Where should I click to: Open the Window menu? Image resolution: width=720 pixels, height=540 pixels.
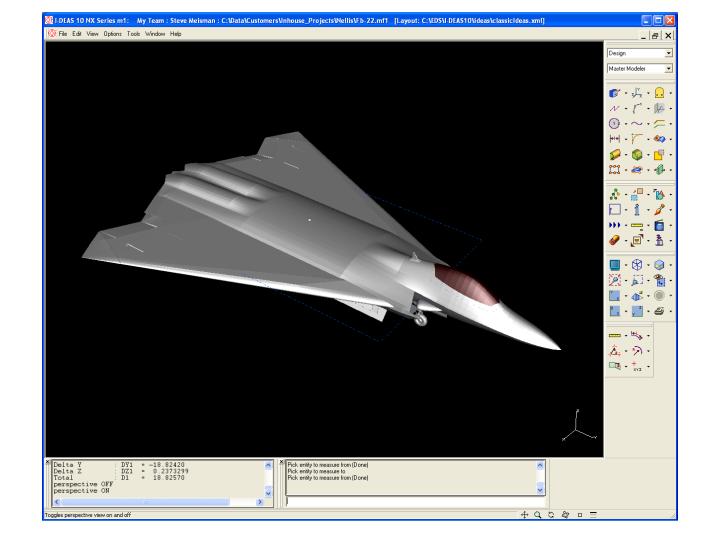[155, 34]
